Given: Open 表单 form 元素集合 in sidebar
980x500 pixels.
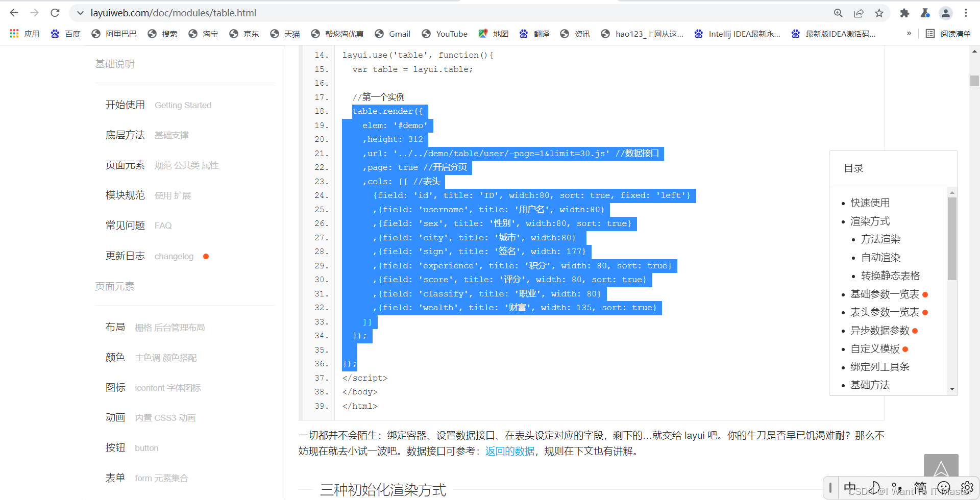Looking at the screenshot, I should [x=147, y=478].
